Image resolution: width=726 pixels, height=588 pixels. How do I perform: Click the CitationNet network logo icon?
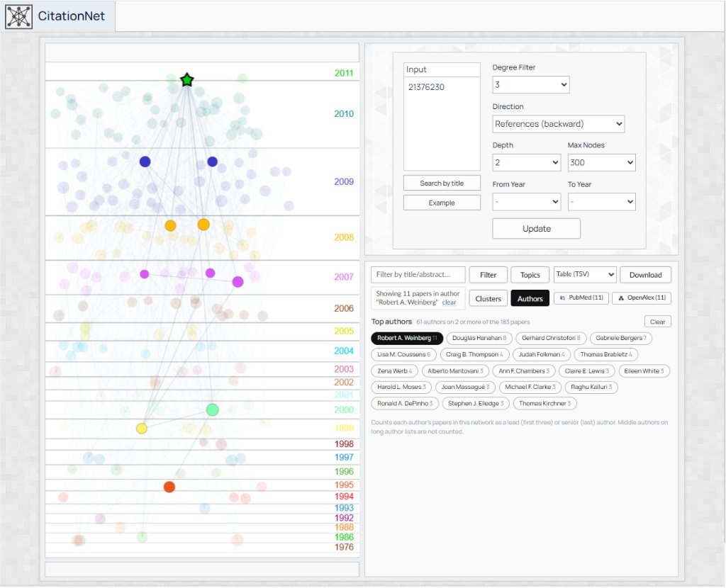(18, 16)
